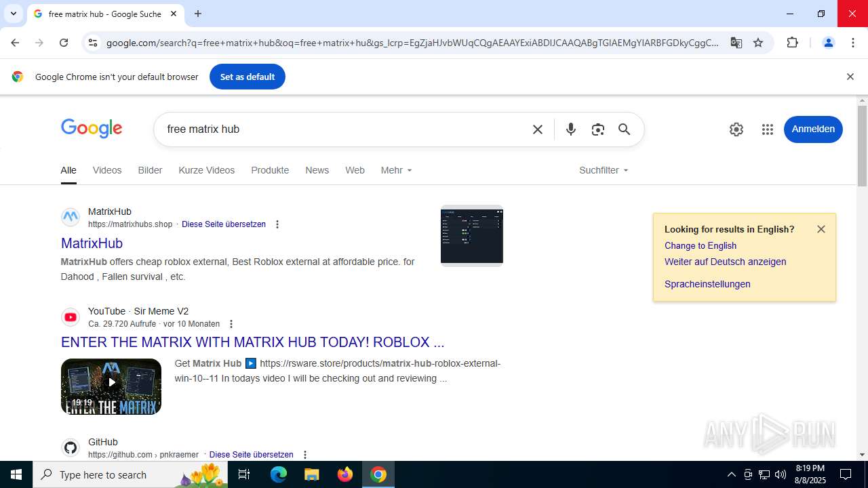The height and width of the screenshot is (488, 868).
Task: Click the translate page icon
Action: click(x=736, y=43)
